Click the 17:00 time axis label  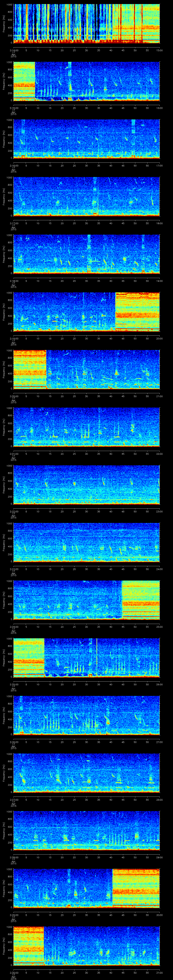point(159,166)
